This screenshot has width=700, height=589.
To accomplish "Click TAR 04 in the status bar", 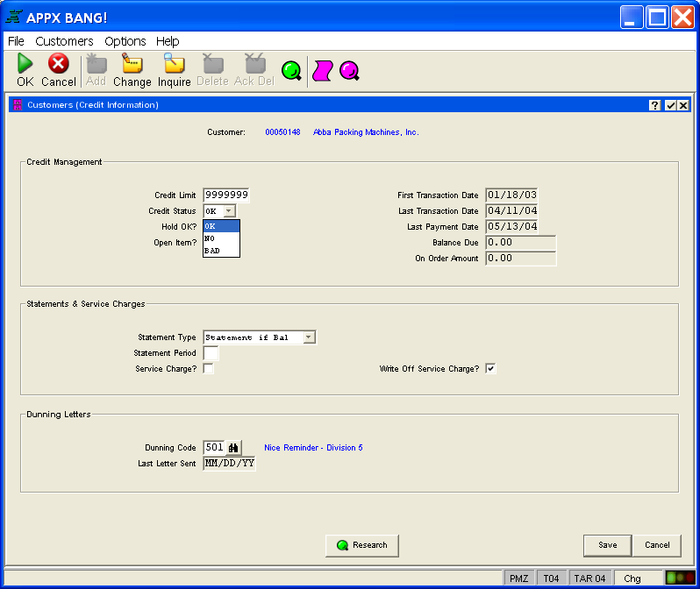I will coord(589,578).
